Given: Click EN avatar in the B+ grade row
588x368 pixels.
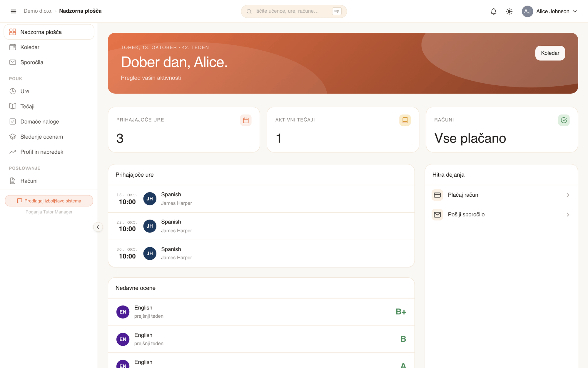Looking at the screenshot, I should (x=123, y=312).
